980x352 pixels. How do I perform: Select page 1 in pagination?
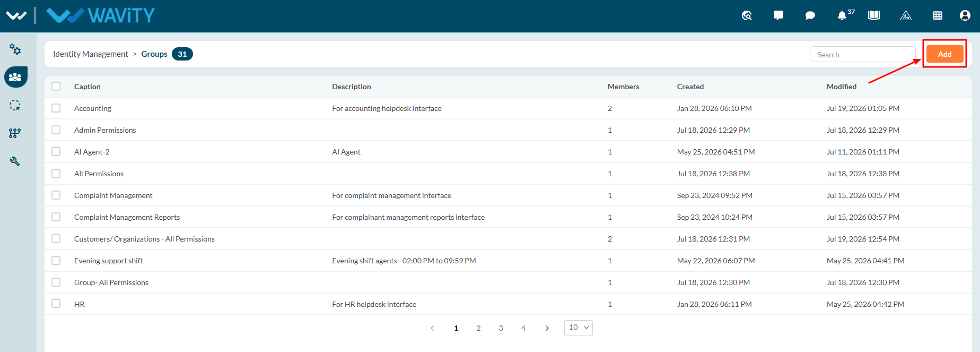(x=456, y=328)
